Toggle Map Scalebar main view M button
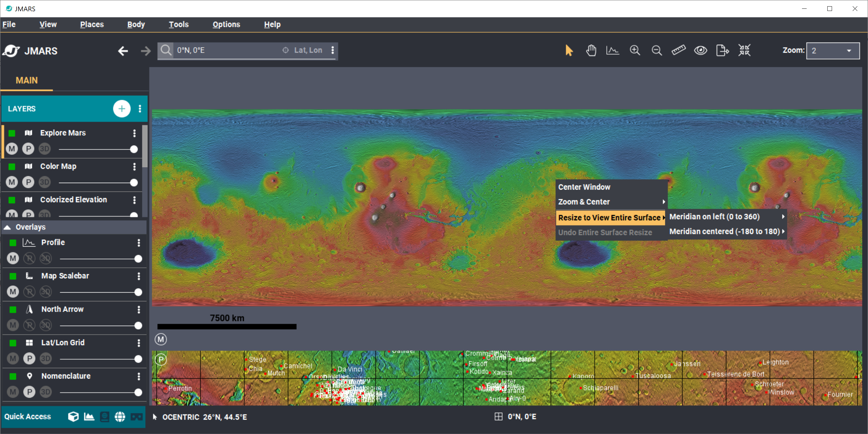This screenshot has width=868, height=434. (13, 292)
